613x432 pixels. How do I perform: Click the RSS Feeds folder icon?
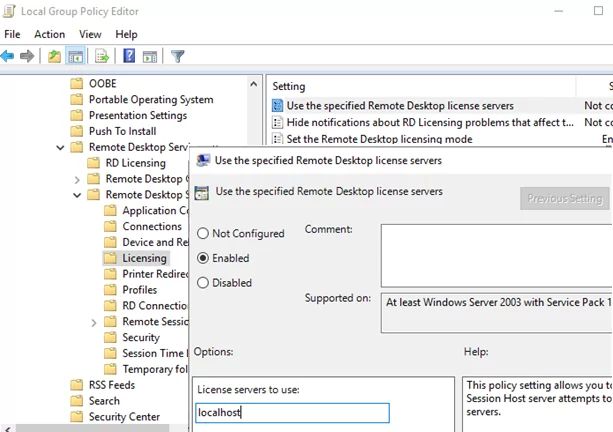tap(77, 385)
